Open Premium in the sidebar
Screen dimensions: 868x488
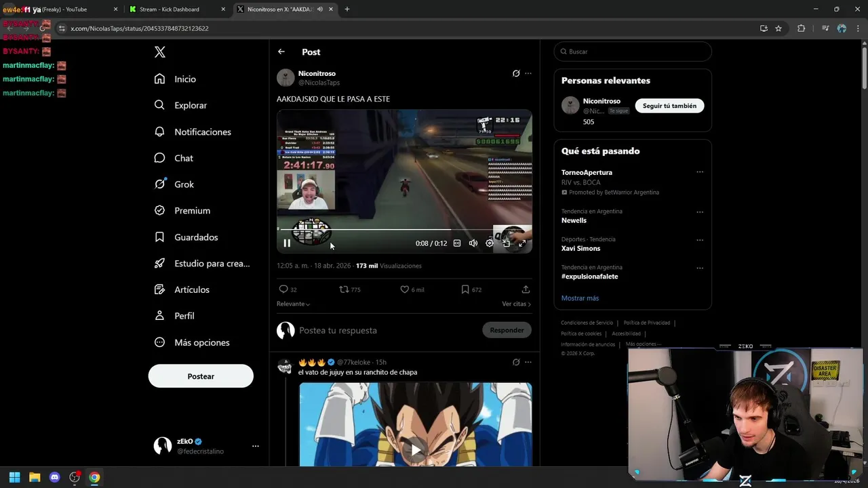(x=182, y=211)
